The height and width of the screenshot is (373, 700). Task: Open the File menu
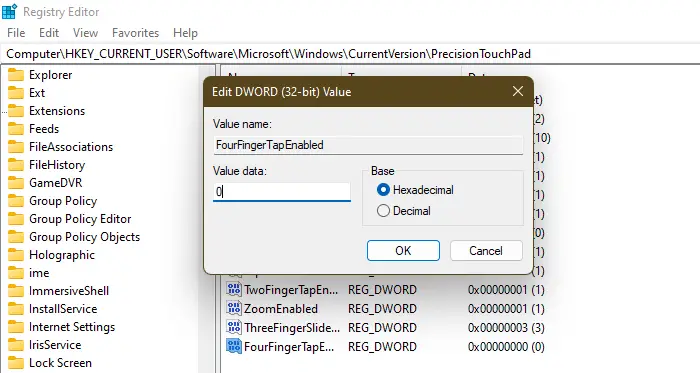[x=16, y=33]
